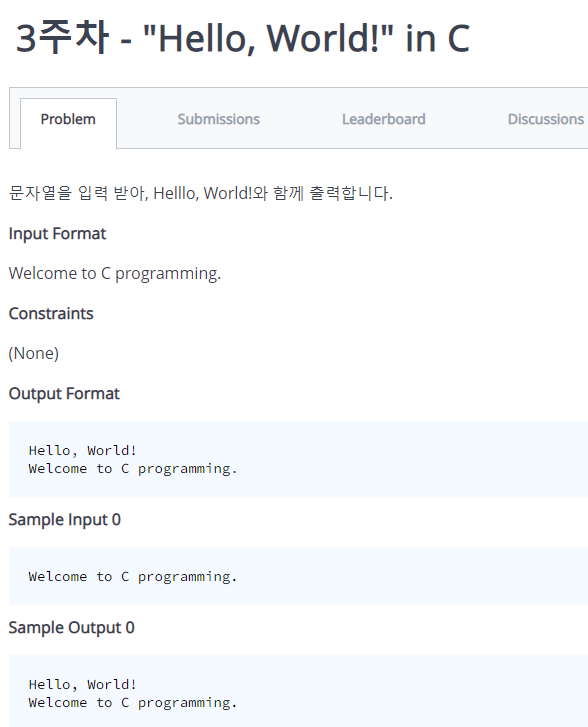Image resolution: width=588 pixels, height=727 pixels.
Task: Click the Welcome to C programming text under Input Format
Action: point(115,274)
